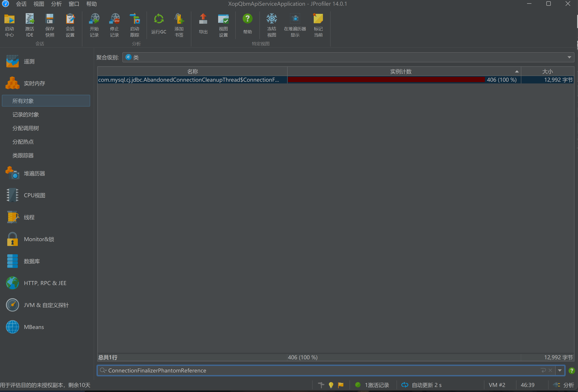Open the Heap Walker (堆遍历器) section
The height and width of the screenshot is (392, 578).
[34, 173]
